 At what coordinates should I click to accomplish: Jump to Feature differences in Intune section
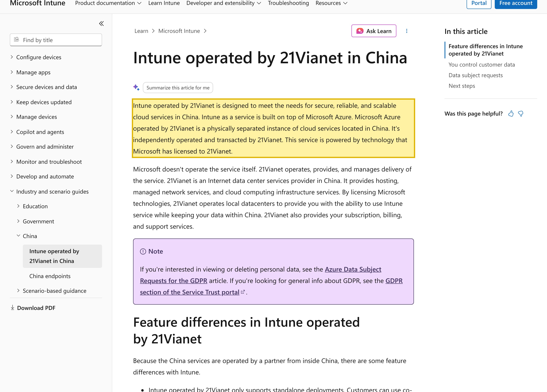click(486, 50)
